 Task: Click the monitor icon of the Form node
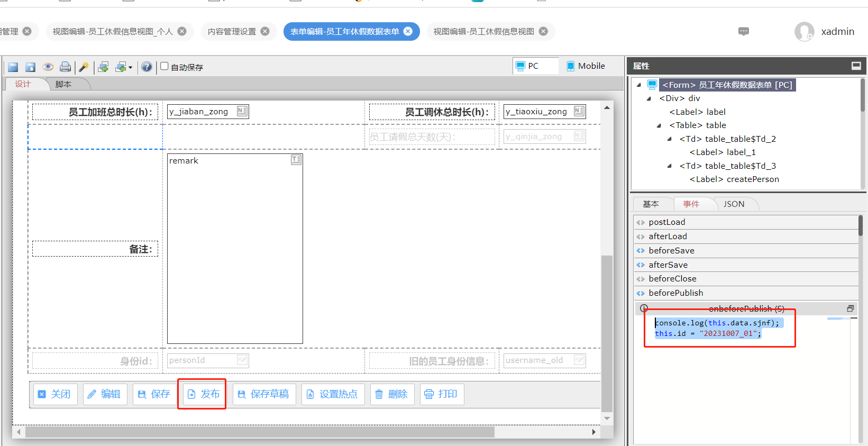point(652,85)
